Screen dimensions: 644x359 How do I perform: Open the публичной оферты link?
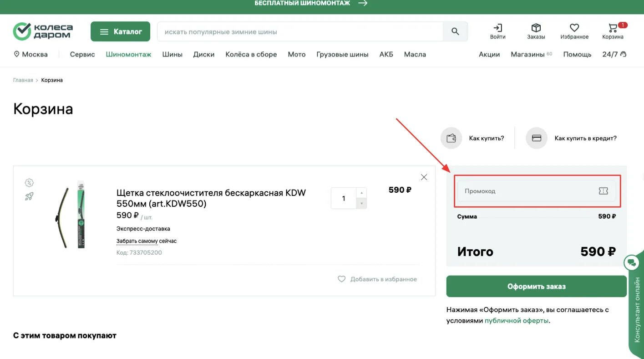click(517, 320)
